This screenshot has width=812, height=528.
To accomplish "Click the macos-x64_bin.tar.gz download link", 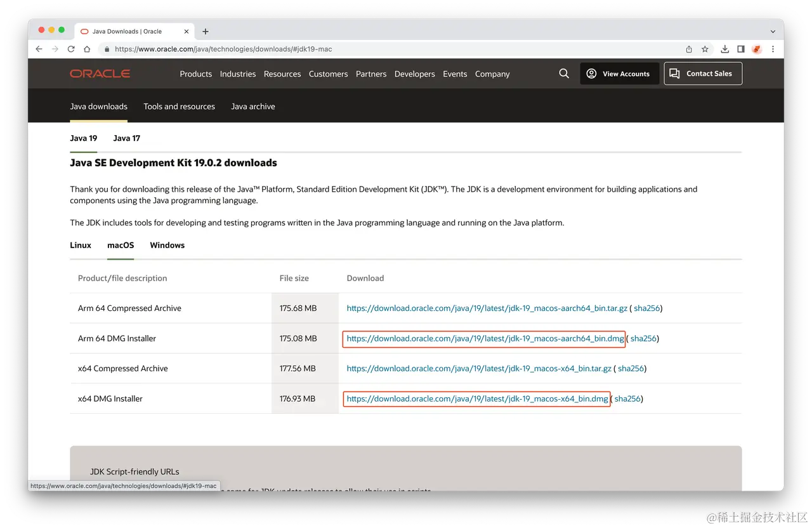I will tap(479, 369).
